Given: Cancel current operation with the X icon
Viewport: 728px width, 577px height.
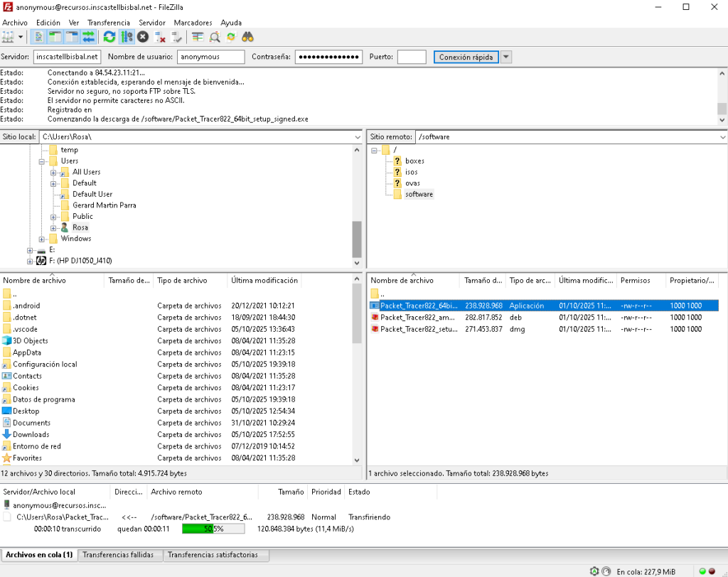Looking at the screenshot, I should pos(143,36).
